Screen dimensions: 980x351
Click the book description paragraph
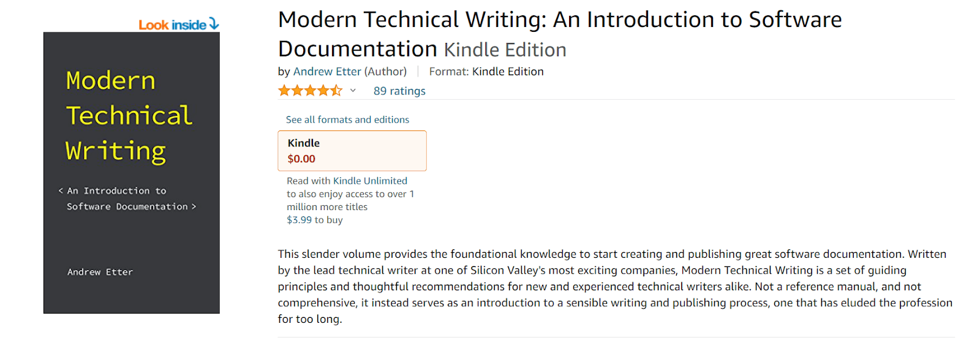pyautogui.click(x=614, y=286)
